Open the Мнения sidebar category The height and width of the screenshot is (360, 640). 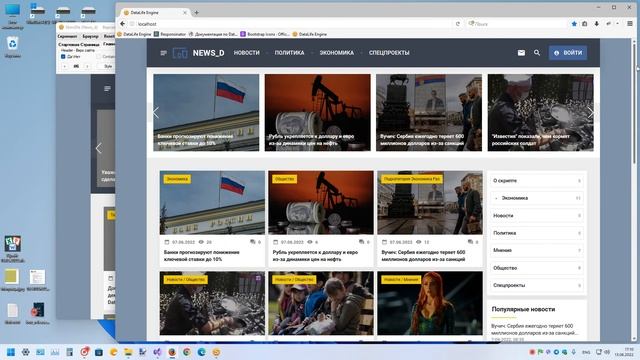tap(537, 250)
